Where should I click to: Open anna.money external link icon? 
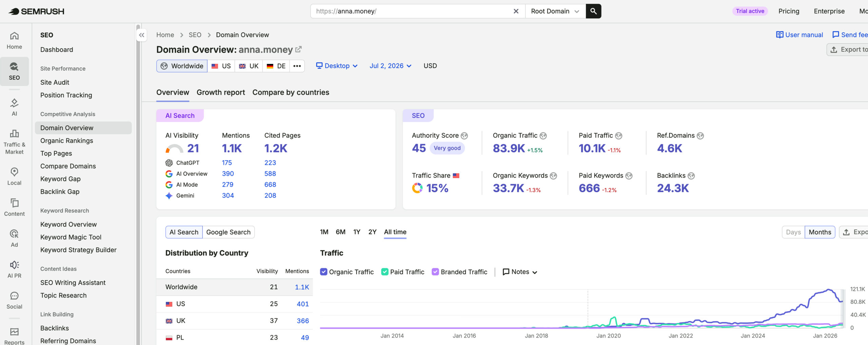298,50
